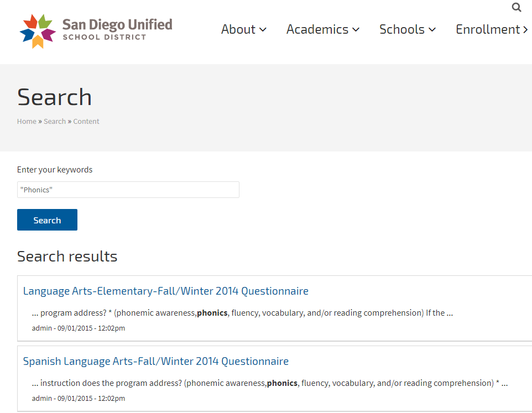Open the Enrollment menu
532x413 pixels.
tap(487, 29)
